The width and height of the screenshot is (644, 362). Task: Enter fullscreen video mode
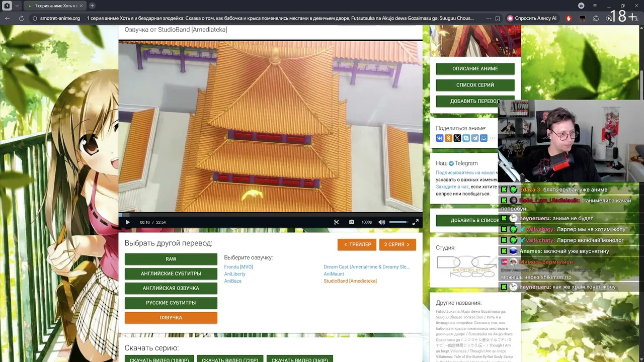pos(416,222)
